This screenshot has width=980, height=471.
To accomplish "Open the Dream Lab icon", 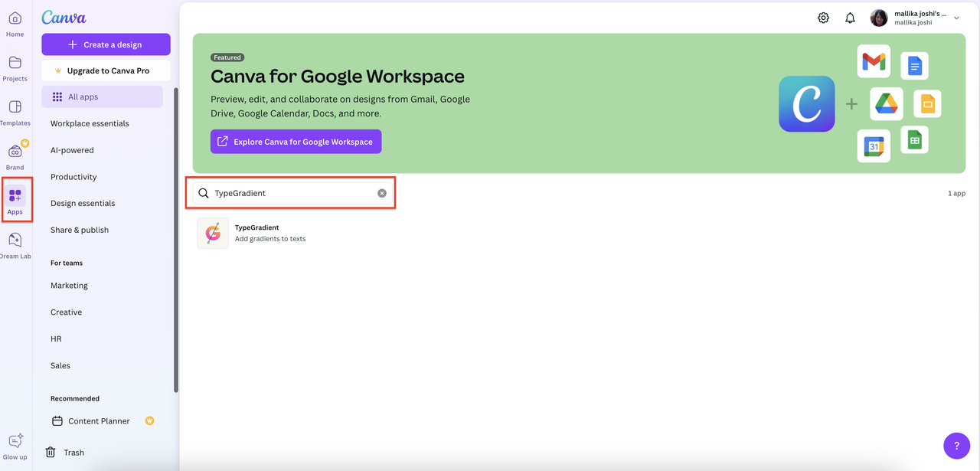I will (15, 240).
